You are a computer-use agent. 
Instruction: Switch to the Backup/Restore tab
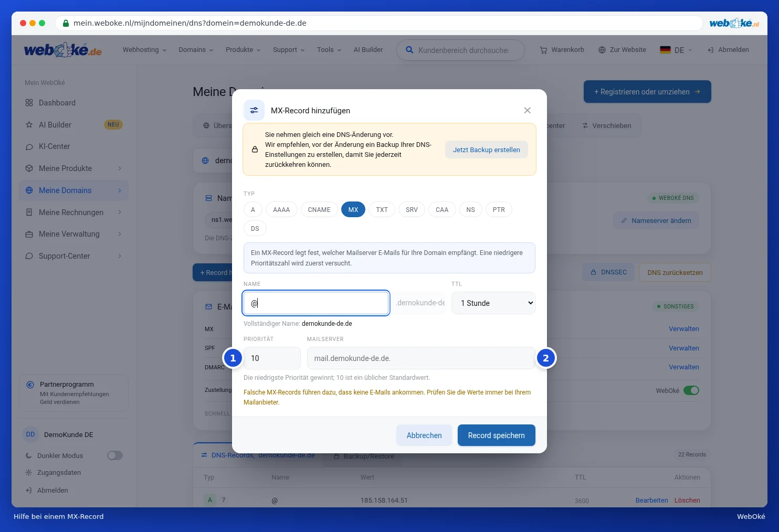(364, 456)
